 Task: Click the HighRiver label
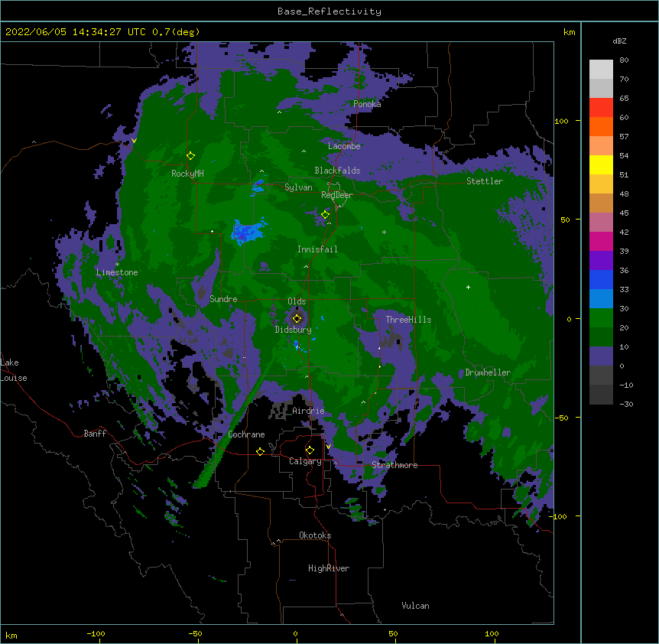[x=329, y=568]
